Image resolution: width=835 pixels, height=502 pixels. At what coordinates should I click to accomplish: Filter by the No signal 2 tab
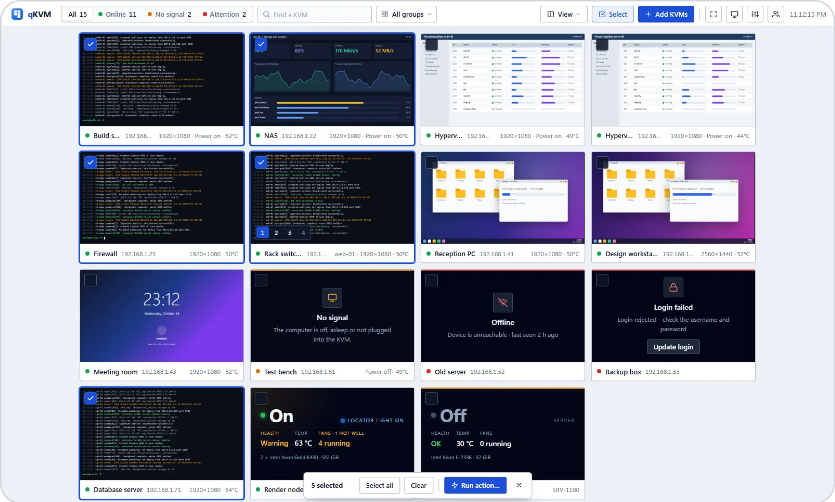point(169,14)
